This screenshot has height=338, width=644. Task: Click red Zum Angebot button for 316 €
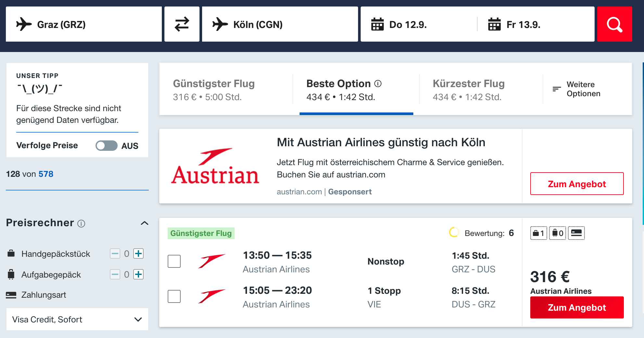577,307
